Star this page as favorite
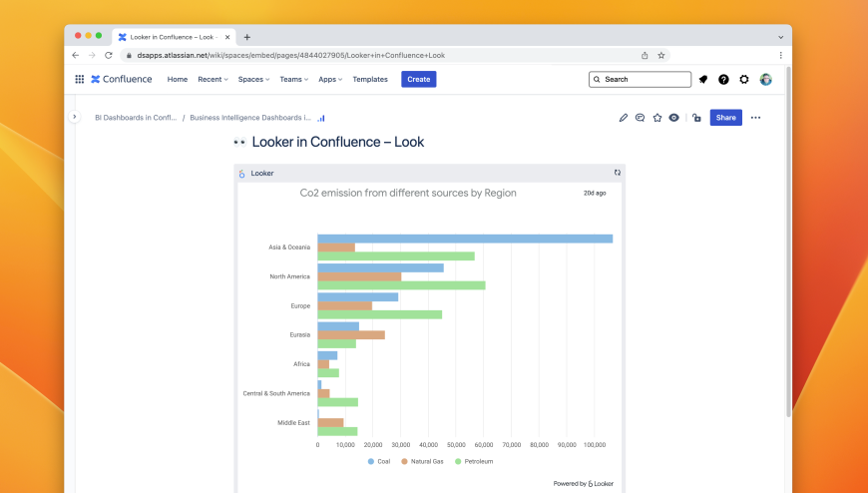Image resolution: width=868 pixels, height=493 pixels. (x=657, y=118)
